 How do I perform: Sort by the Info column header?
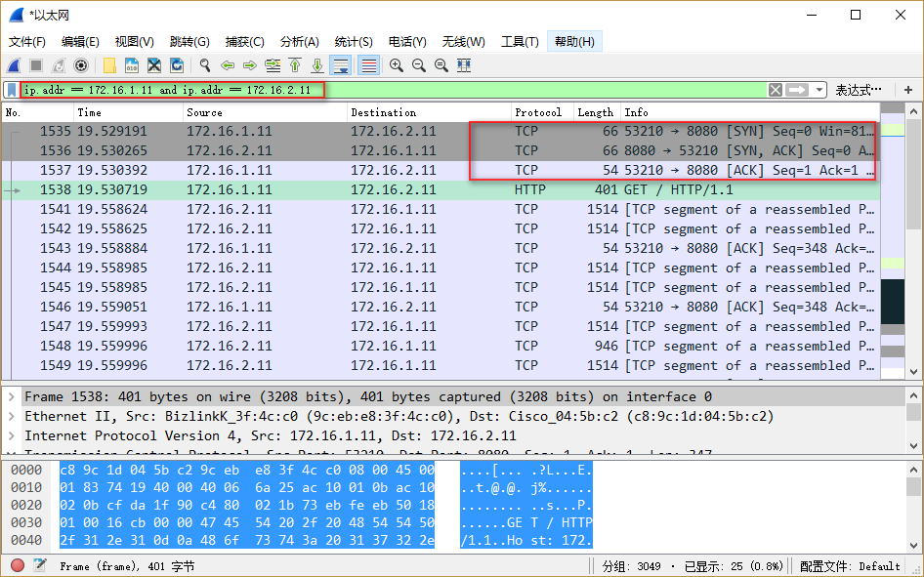[x=750, y=112]
